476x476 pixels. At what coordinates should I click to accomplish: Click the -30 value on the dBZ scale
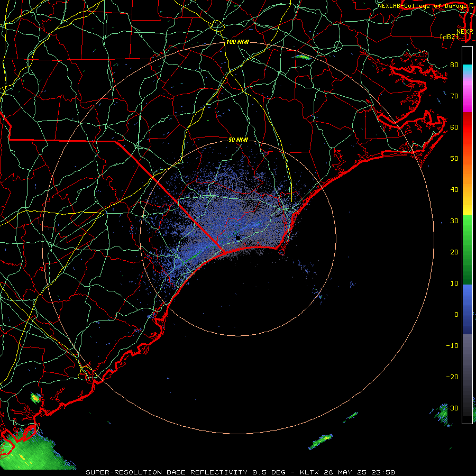coord(452,408)
